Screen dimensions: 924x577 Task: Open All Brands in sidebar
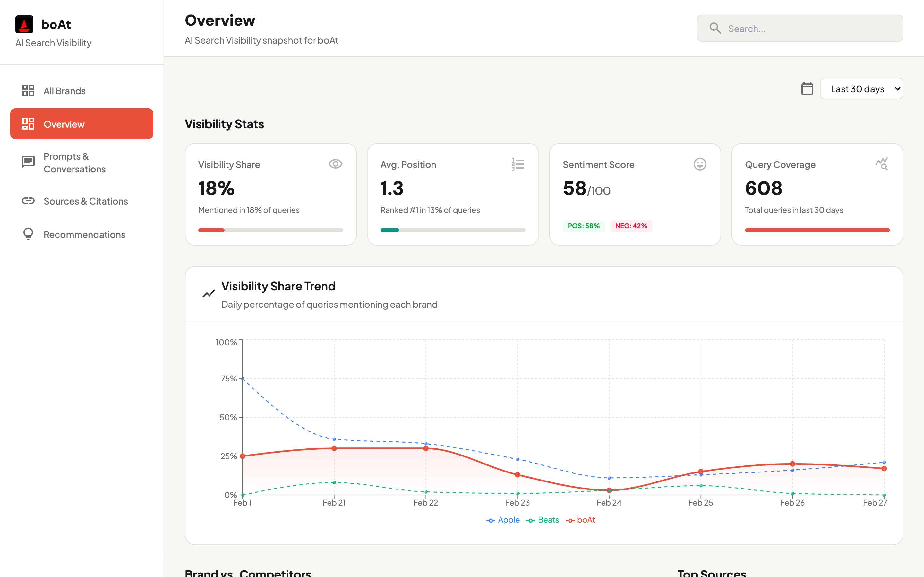(x=64, y=91)
